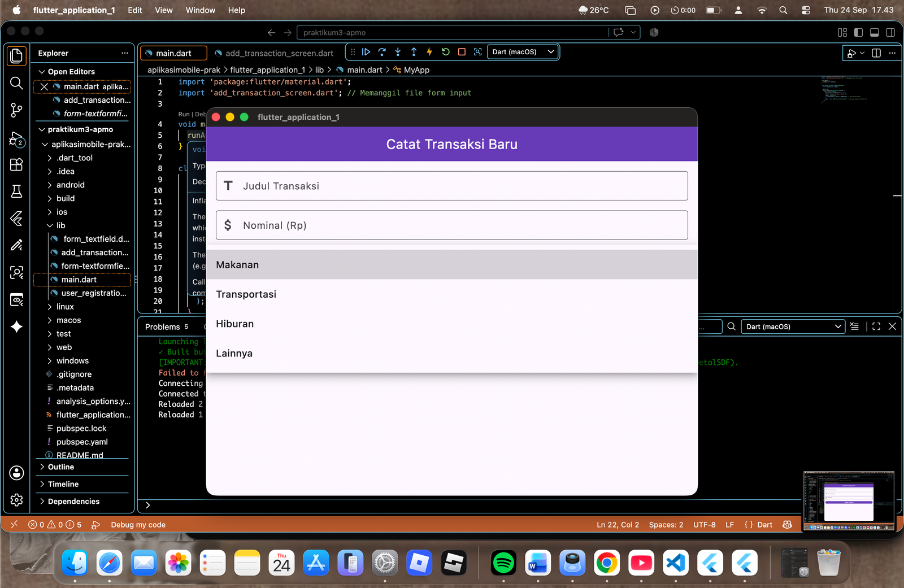This screenshot has width=904, height=588.
Task: Toggle the primary side bar layout button
Action: click(858, 33)
